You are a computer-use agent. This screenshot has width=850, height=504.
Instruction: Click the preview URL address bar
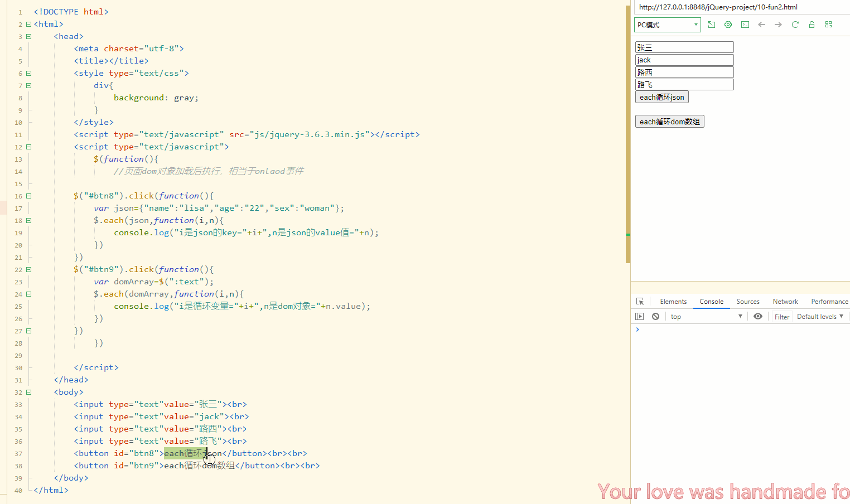click(742, 7)
